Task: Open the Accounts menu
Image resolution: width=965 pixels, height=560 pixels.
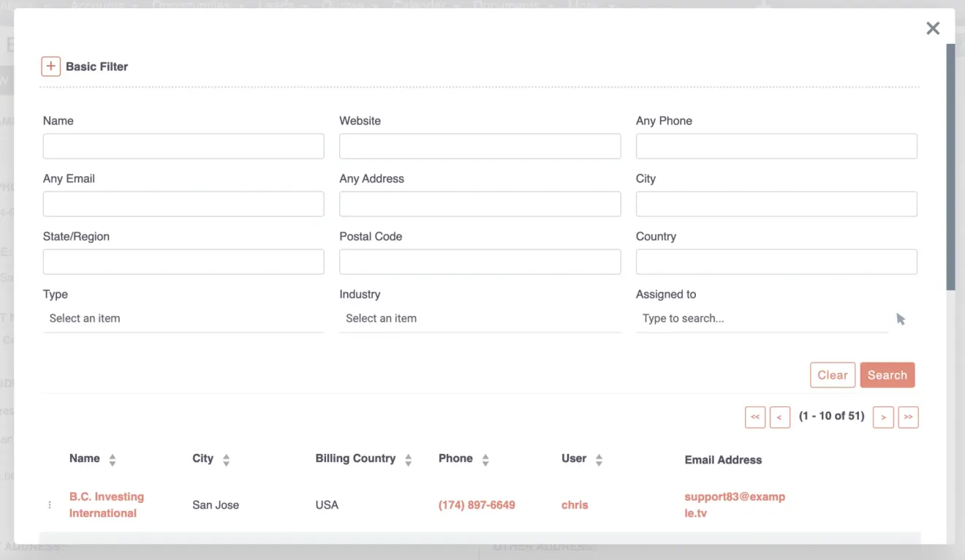Action: click(99, 6)
